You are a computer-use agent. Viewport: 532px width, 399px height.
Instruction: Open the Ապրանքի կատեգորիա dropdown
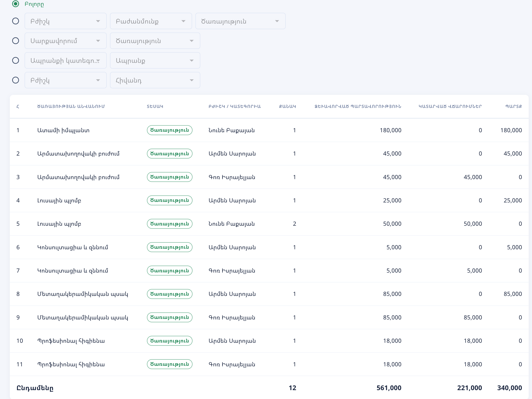pos(66,61)
